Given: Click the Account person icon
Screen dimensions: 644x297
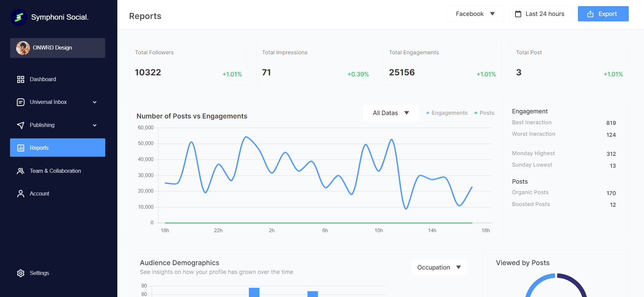Looking at the screenshot, I should tap(21, 194).
